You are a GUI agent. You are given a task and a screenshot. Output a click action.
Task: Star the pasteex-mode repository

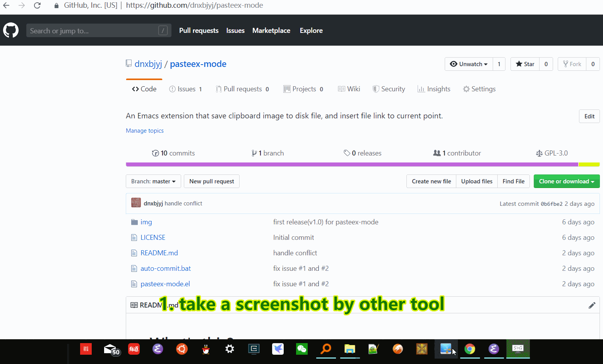[x=525, y=64]
